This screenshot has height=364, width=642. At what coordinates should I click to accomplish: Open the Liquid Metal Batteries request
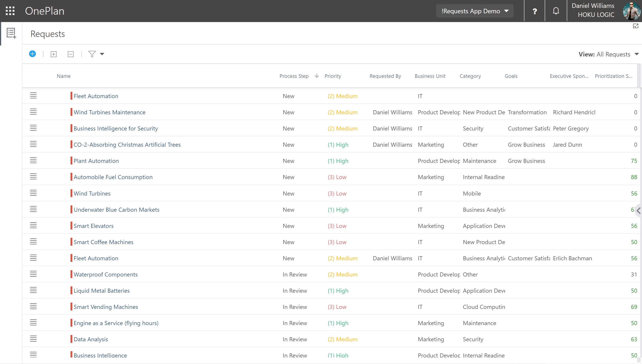[102, 291]
